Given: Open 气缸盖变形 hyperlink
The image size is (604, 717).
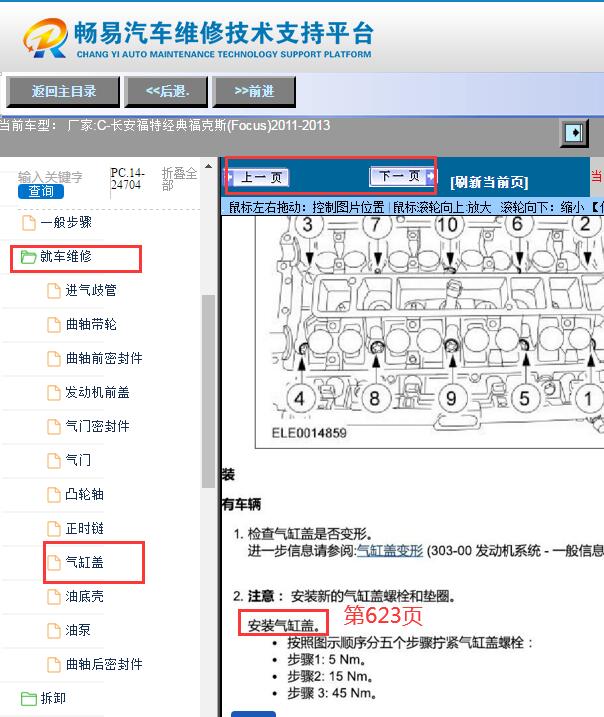Looking at the screenshot, I should click(390, 551).
